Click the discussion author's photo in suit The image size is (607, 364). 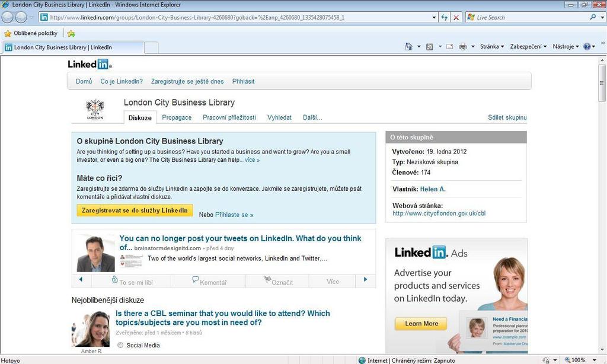[x=95, y=253]
